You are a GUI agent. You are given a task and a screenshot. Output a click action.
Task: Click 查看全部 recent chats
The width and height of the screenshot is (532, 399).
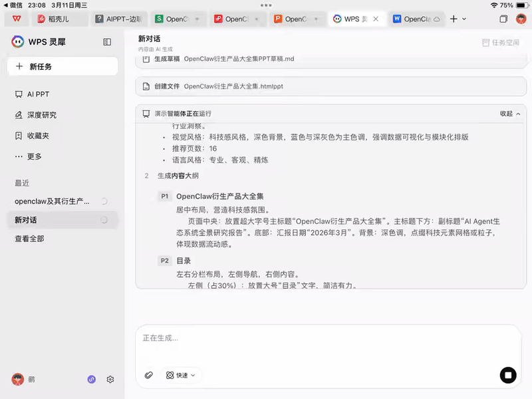29,239
